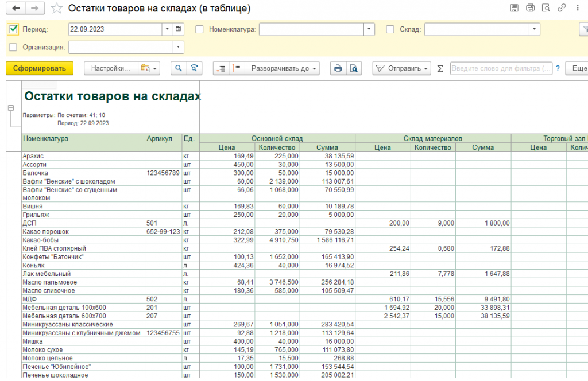This screenshot has width=588, height=381.
Task: Expand the Разворачивать до dropdown
Action: (x=282, y=68)
